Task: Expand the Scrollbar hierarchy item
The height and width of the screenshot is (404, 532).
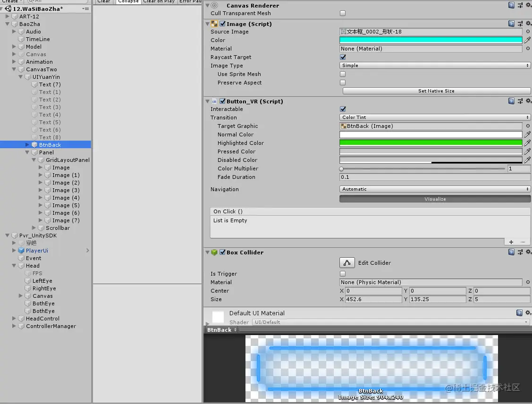Action: (34, 227)
